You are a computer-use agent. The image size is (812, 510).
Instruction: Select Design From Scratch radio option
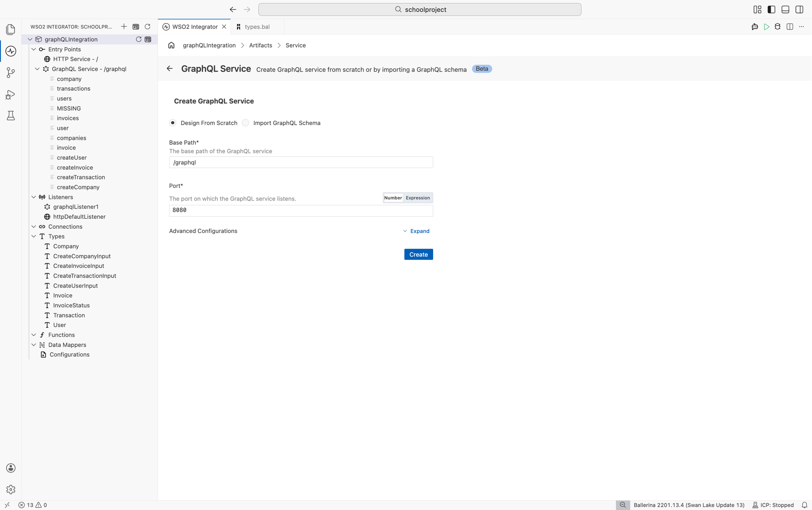pyautogui.click(x=173, y=123)
